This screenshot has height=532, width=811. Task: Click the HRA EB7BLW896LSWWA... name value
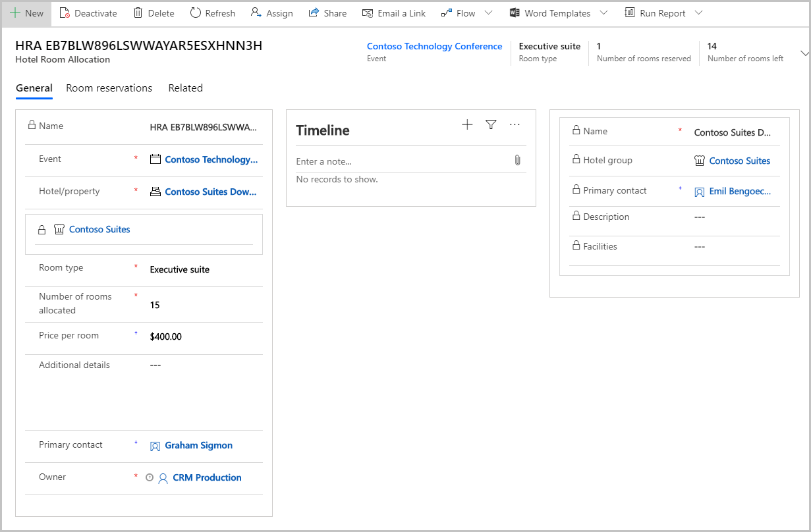[204, 127]
